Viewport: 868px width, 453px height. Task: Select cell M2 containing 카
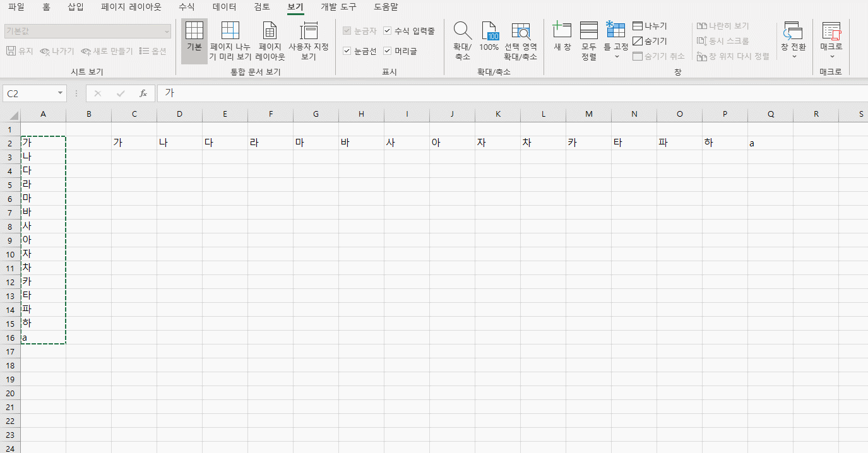[588, 143]
